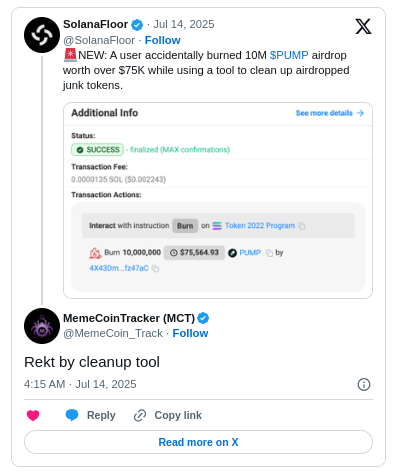Screen dimensions: 396x473
Task: Click the SolanaFloor profile avatar
Action: click(x=42, y=35)
